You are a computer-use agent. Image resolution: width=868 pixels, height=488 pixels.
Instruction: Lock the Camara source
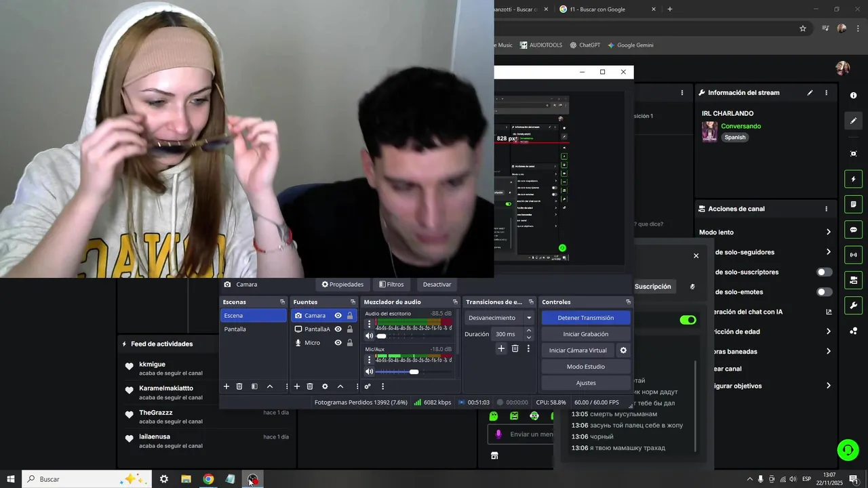350,316
